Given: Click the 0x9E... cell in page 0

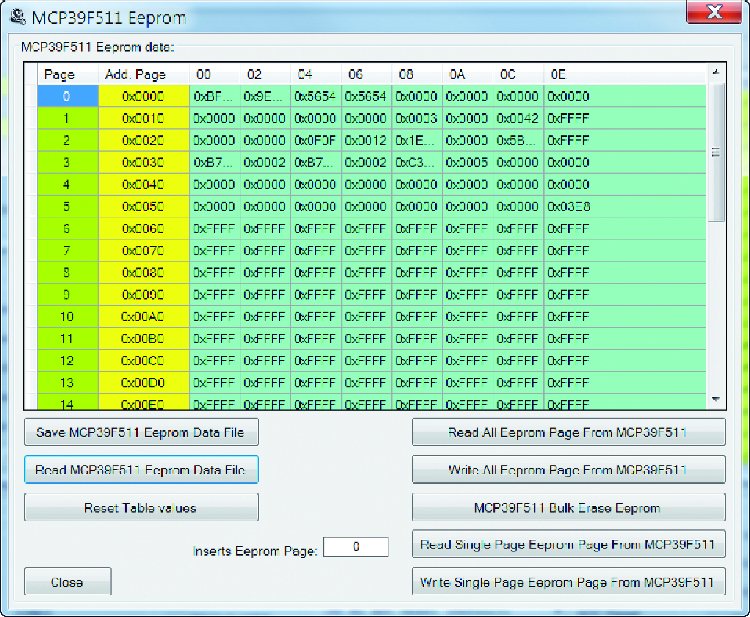Looking at the screenshot, I should click(x=265, y=96).
